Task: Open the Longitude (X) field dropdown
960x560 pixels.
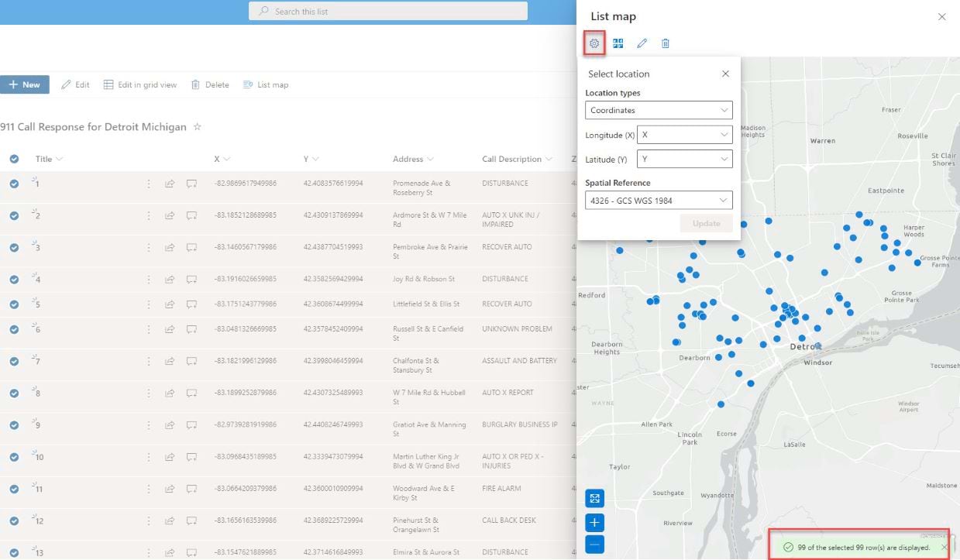Action: click(685, 135)
